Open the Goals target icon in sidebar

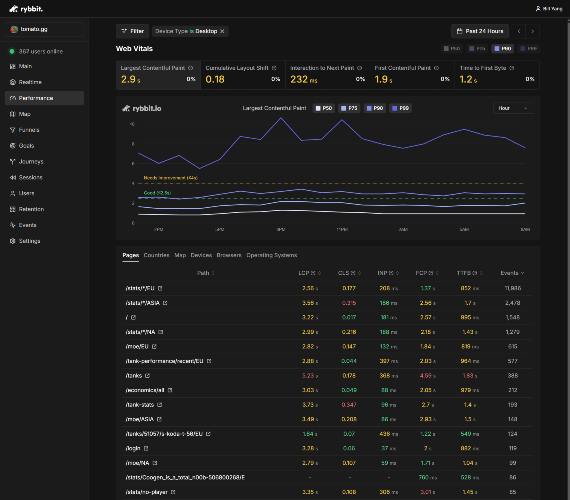[x=12, y=146]
